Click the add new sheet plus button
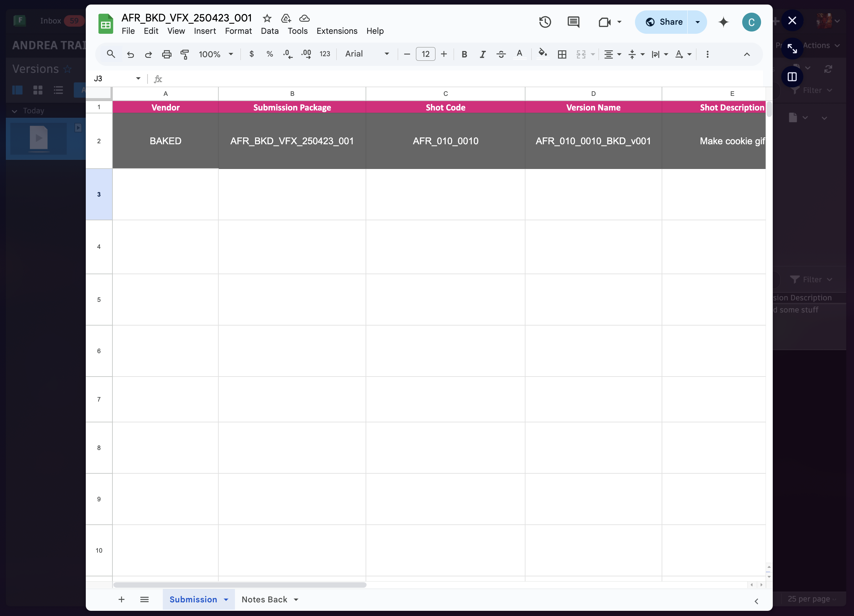 (121, 599)
